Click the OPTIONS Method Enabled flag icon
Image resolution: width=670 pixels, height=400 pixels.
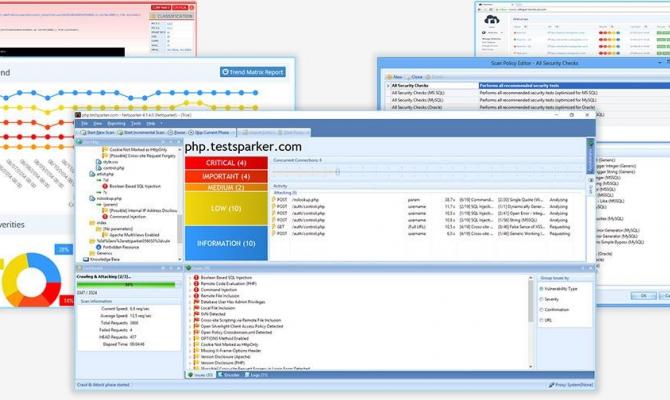click(197, 338)
